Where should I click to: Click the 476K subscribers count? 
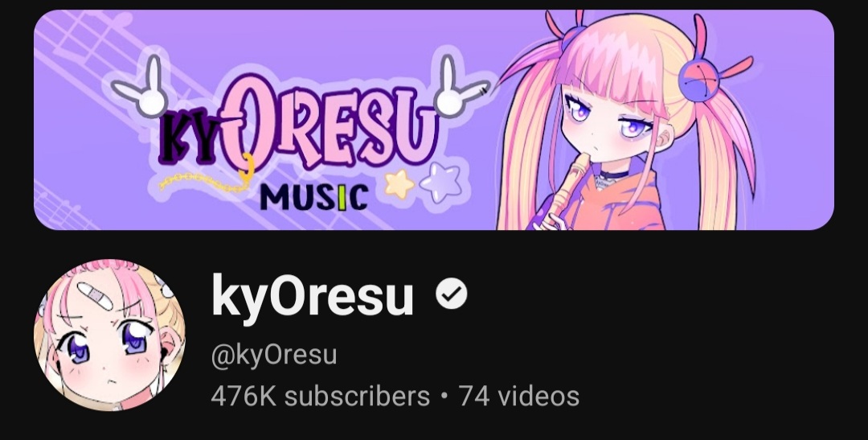tap(320, 397)
